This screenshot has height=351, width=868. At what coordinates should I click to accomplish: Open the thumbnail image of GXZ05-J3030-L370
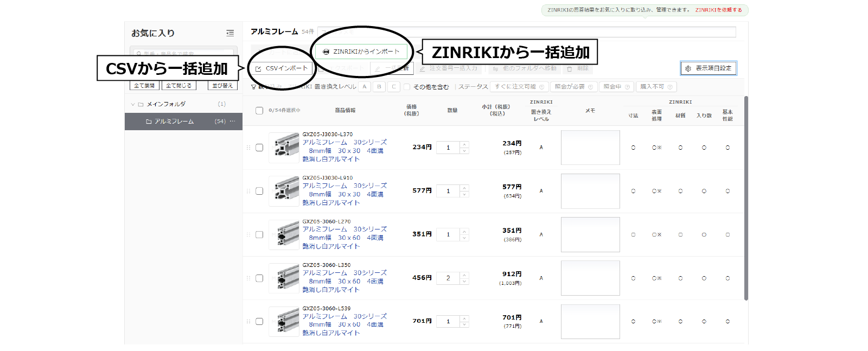coord(284,148)
